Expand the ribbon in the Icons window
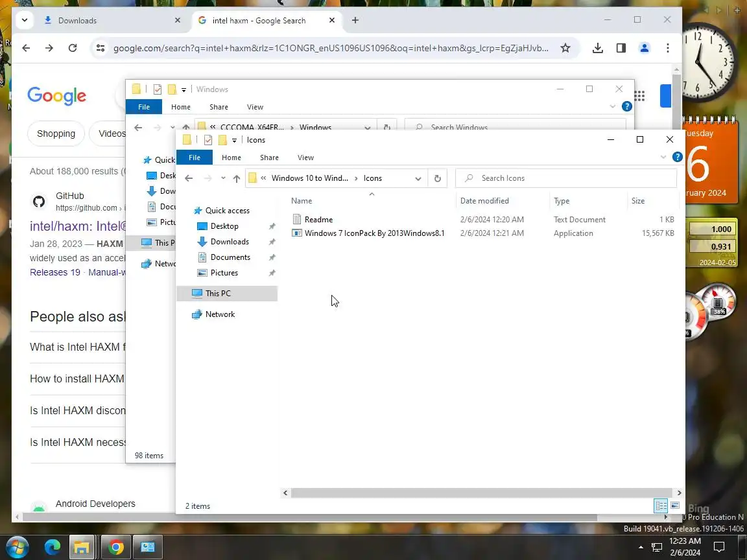Screen dimensions: 747x560 (x=663, y=157)
